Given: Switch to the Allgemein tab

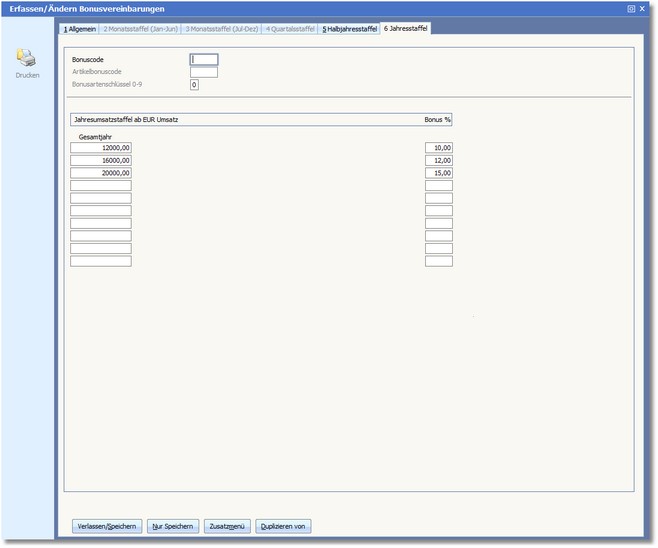Looking at the screenshot, I should tap(80, 29).
